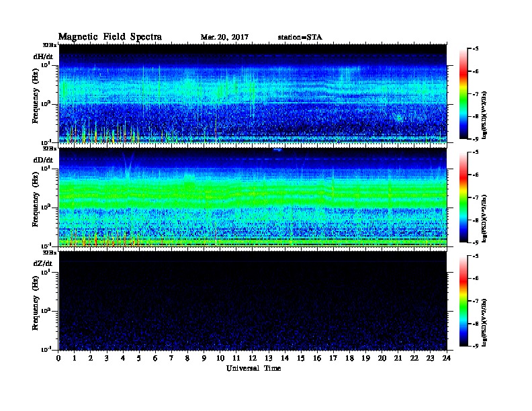Click hour 23 on the Universal Time axis

[x=430, y=358]
